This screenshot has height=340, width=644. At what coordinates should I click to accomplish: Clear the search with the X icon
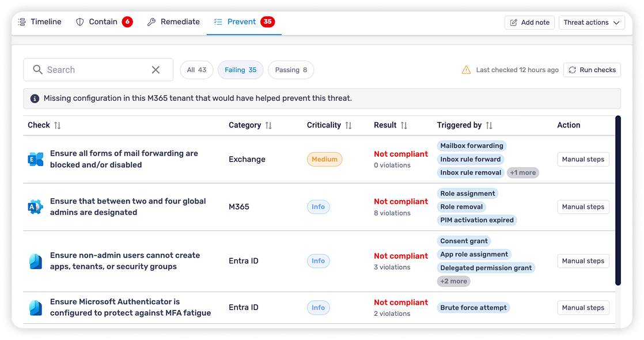tap(156, 70)
